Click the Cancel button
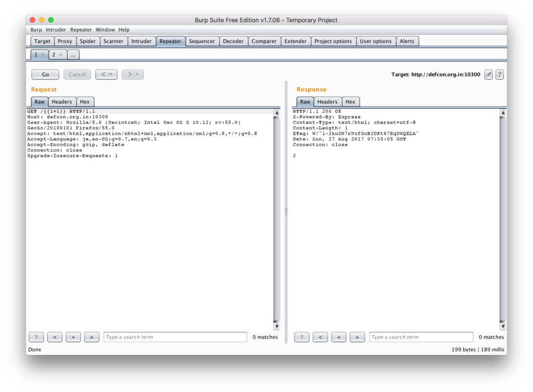This screenshot has height=392, width=533. click(x=77, y=74)
